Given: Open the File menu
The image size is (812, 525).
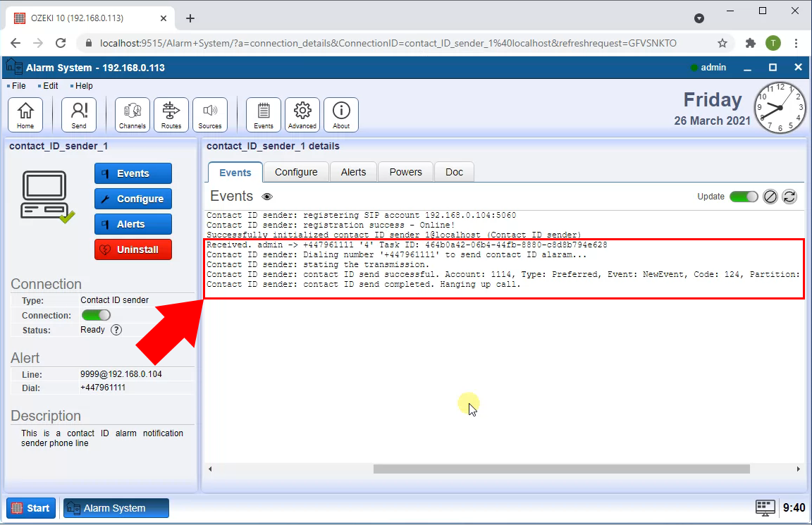Looking at the screenshot, I should 18,86.
